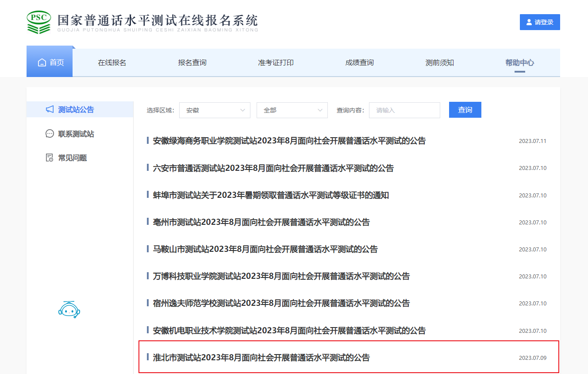
Task: Click the document icon beside 常见问题
Action: (50, 158)
